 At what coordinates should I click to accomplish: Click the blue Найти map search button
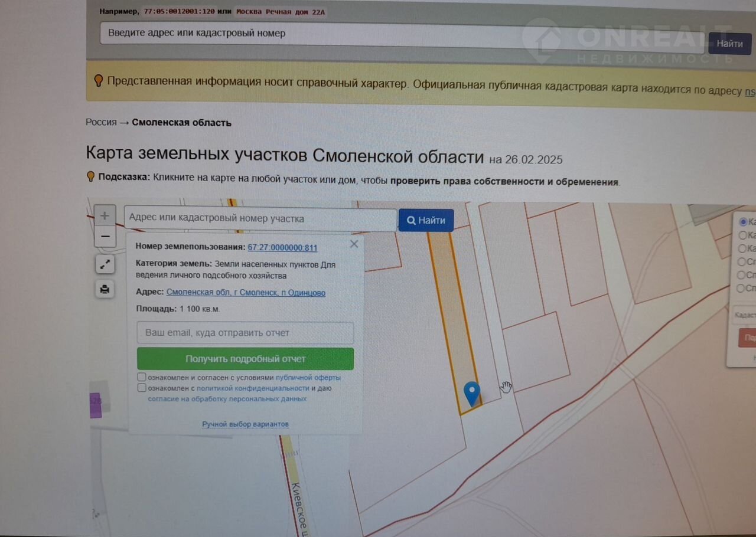tap(426, 220)
